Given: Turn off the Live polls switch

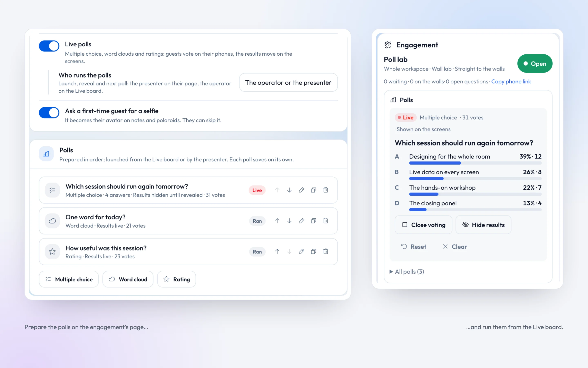Looking at the screenshot, I should (49, 46).
